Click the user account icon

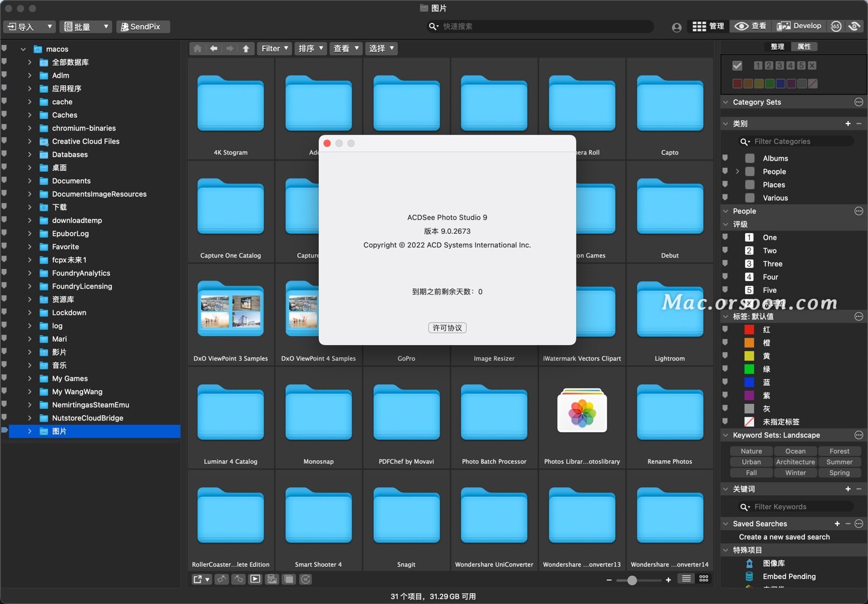coord(676,27)
